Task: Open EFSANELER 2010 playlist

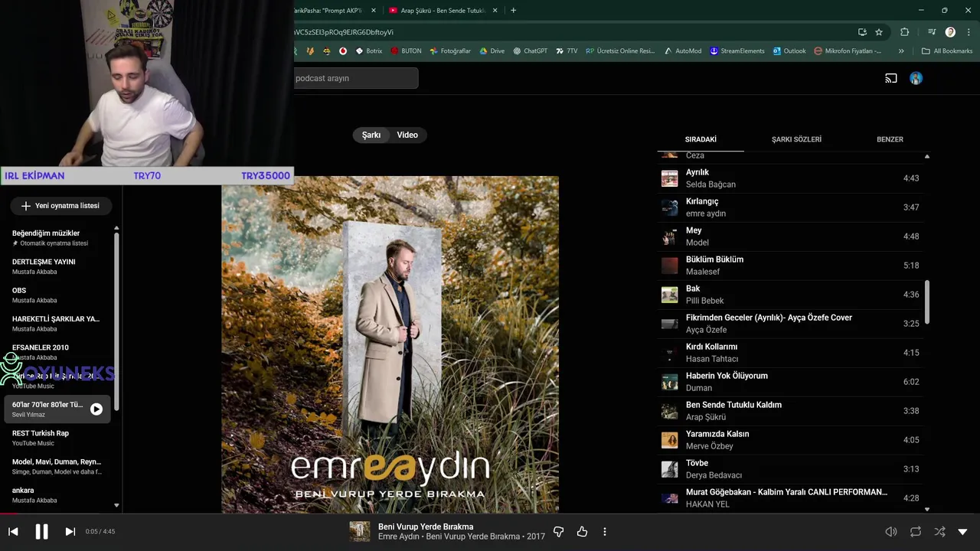Action: coord(57,352)
